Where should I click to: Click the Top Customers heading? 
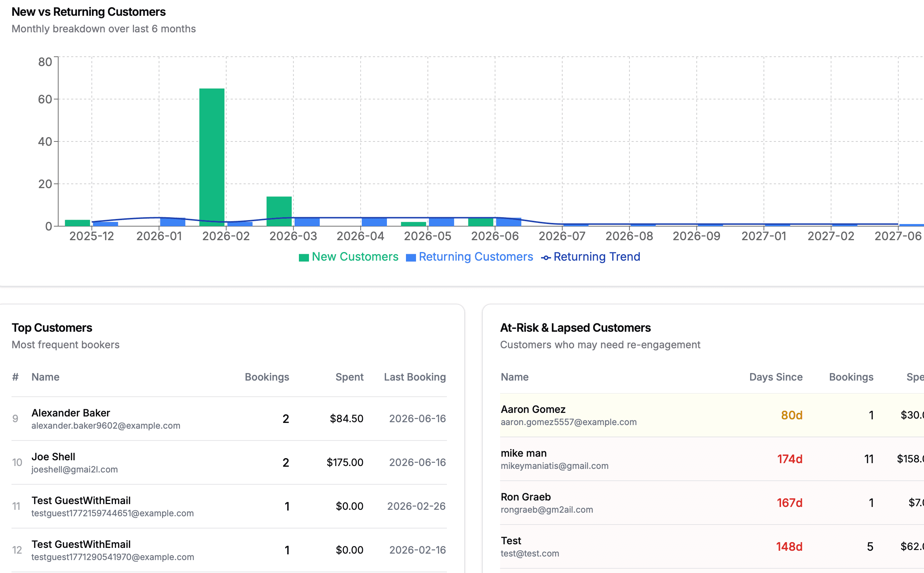tap(52, 328)
